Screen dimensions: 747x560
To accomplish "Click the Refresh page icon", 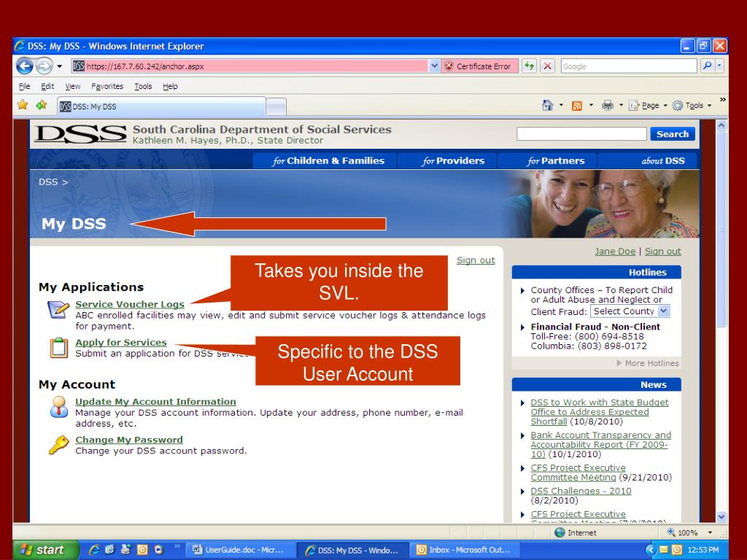I will (529, 66).
